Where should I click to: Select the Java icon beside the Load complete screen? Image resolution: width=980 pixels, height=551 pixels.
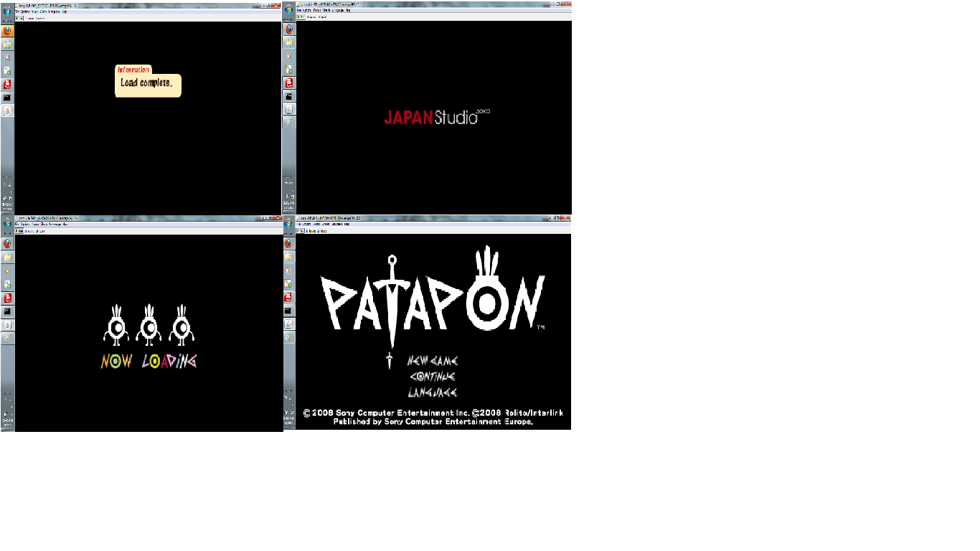pos(7,110)
